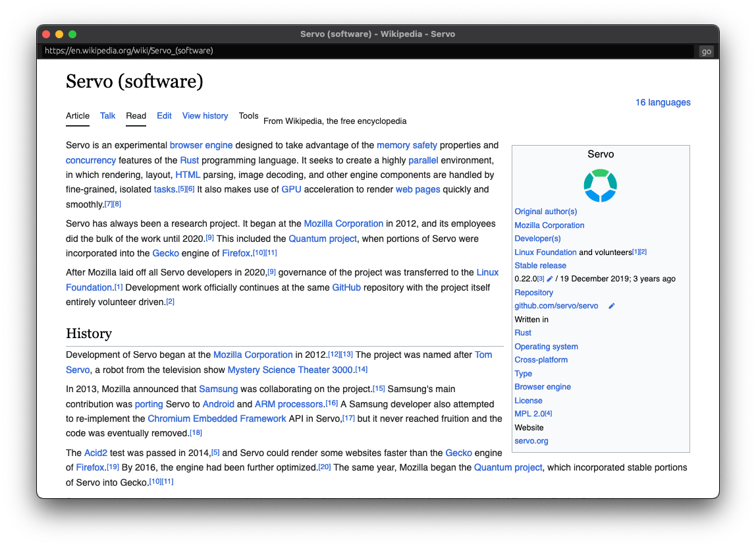Click the Website label in infobox
This screenshot has width=756, height=547.
coord(529,427)
